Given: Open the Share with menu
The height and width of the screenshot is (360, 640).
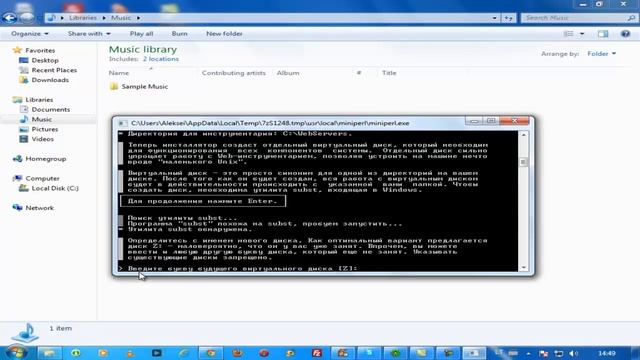Looking at the screenshot, I should pos(89,33).
